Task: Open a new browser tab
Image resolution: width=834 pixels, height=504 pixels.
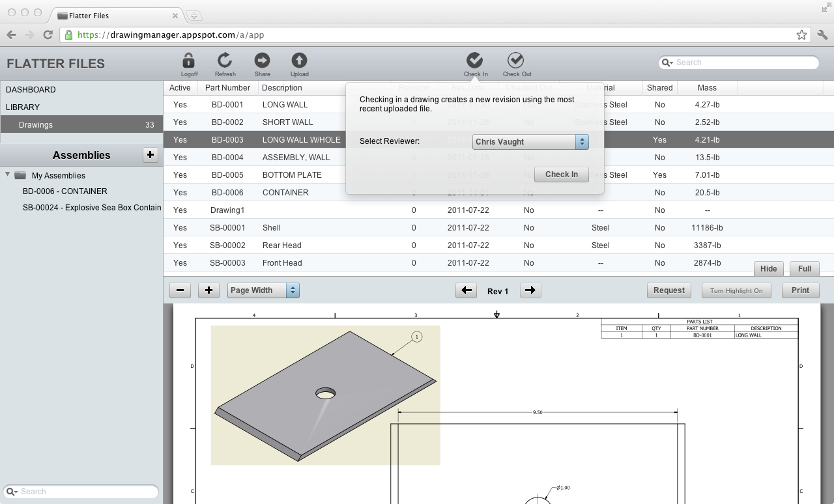Action: tap(194, 16)
